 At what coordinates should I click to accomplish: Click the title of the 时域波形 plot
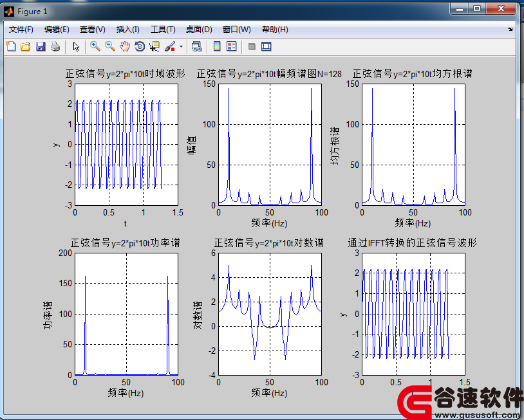coord(126,74)
